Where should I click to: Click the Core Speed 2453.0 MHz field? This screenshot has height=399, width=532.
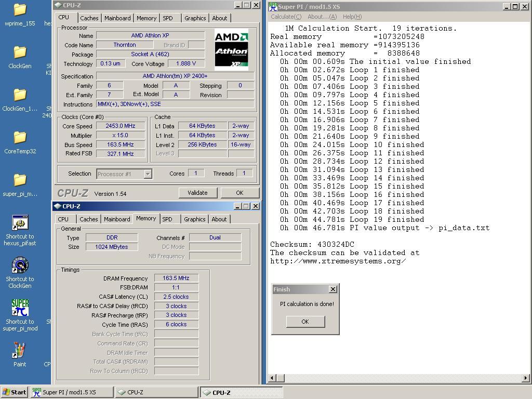tap(121, 126)
